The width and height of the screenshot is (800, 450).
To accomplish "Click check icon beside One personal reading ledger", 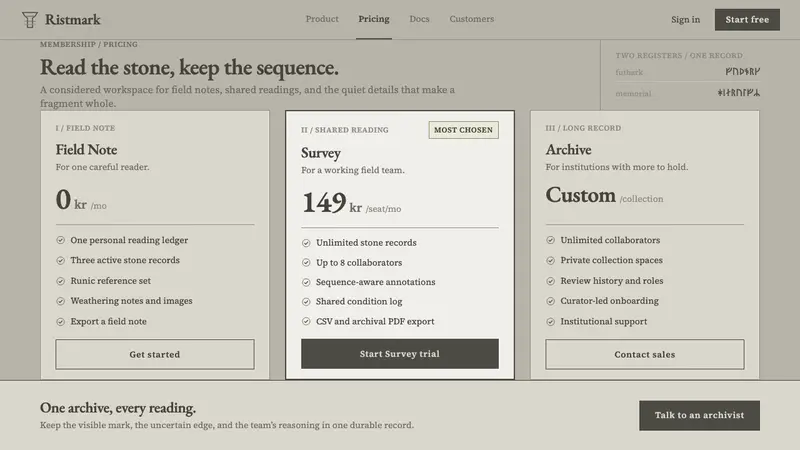I will 61,240.
